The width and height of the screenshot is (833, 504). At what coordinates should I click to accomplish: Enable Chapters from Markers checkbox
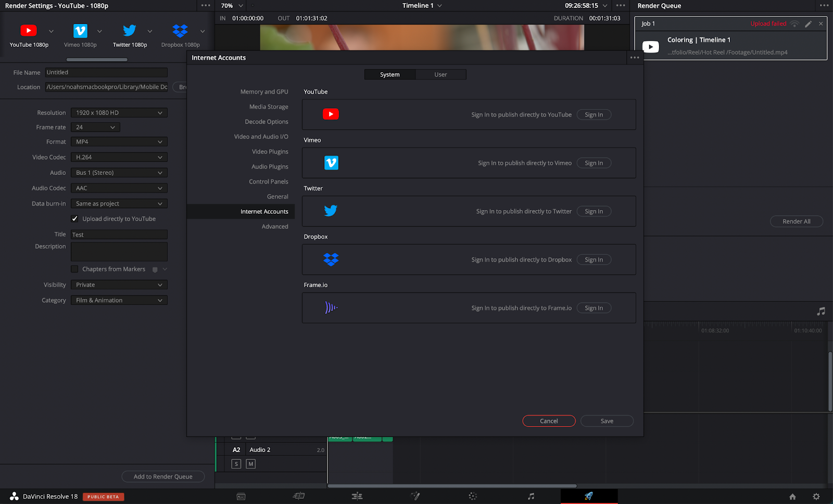pyautogui.click(x=74, y=269)
